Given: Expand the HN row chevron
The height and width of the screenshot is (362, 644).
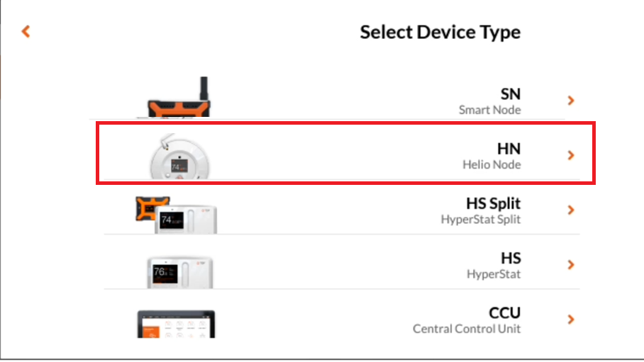Looking at the screenshot, I should (x=571, y=155).
